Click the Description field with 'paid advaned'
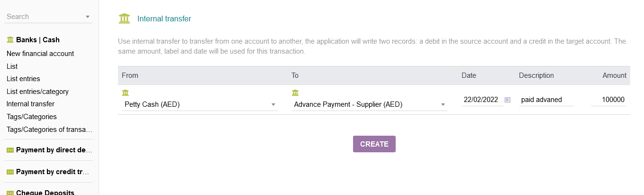 click(546, 100)
